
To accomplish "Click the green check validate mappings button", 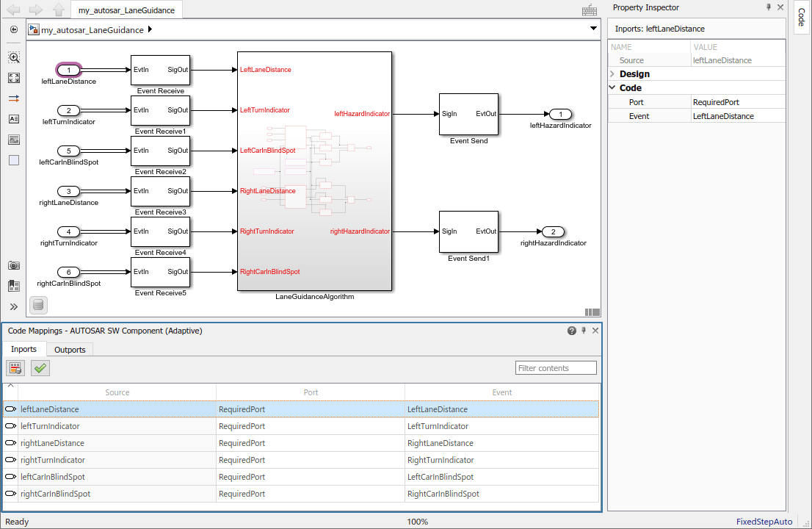I will click(40, 368).
